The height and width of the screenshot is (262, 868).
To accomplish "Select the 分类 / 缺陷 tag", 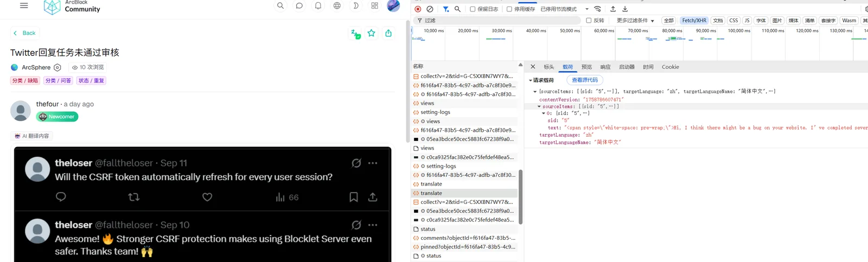I will pos(25,81).
